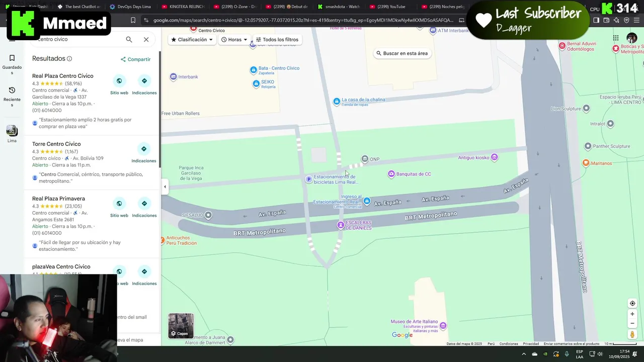The width and height of the screenshot is (644, 362).
Task: Click the Parque Inca Garcilaso de la Vega label
Action: coord(191,173)
